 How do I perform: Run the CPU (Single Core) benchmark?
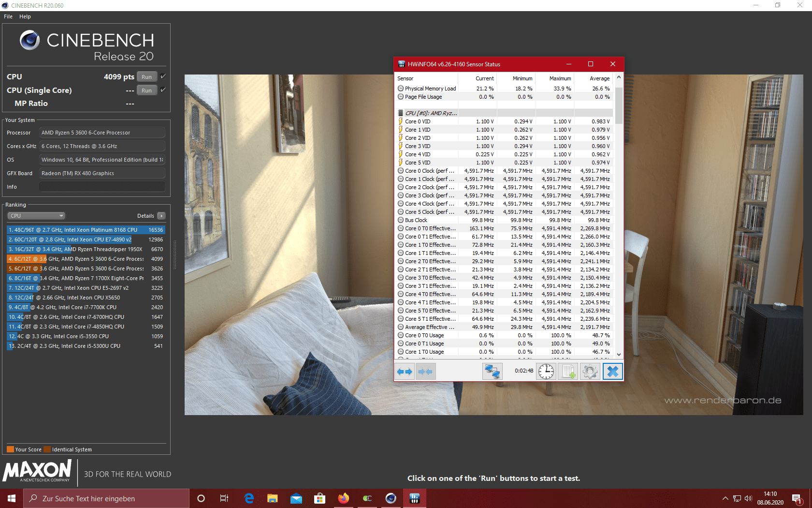point(147,90)
